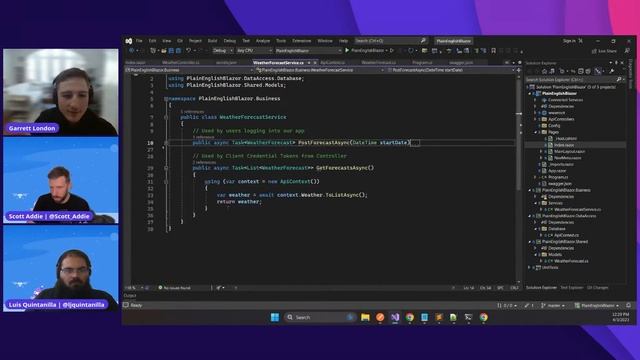Switch to the swagger.json editor tab
The image size is (640, 360).
coord(461,62)
